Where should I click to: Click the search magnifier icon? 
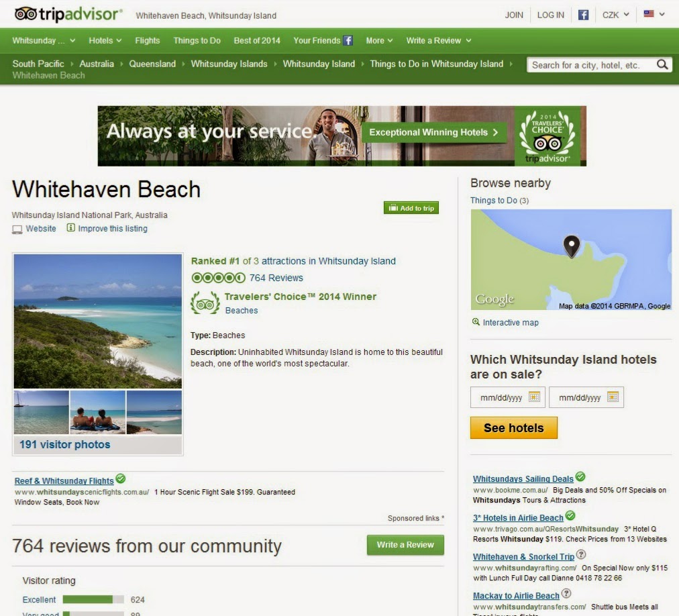click(662, 64)
